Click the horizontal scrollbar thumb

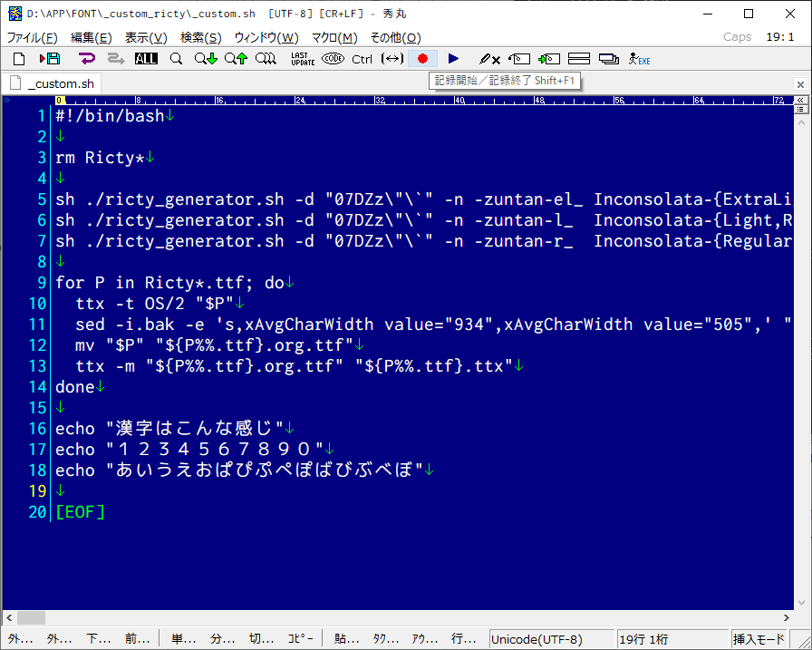31,617
